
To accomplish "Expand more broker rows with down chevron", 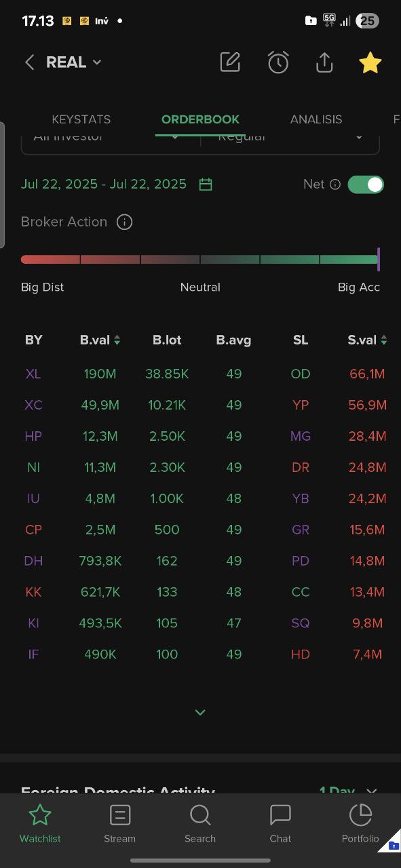I will coord(200,712).
